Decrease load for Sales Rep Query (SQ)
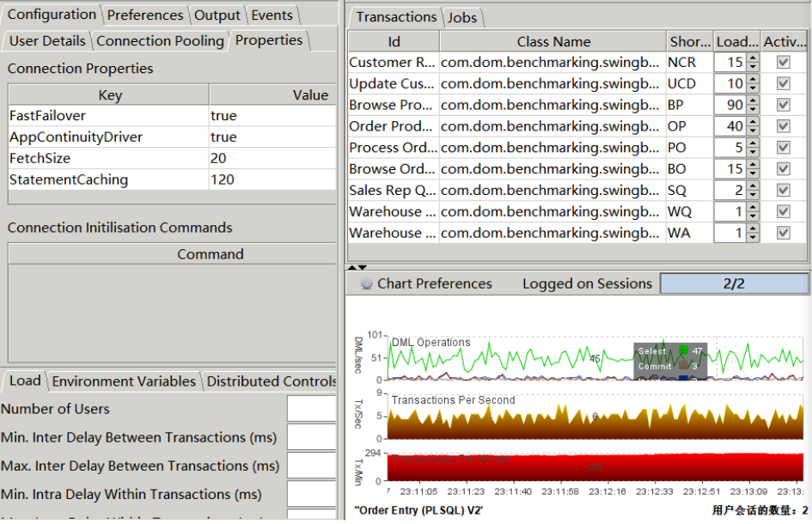Screen dimensions: 812x524 pos(753,194)
